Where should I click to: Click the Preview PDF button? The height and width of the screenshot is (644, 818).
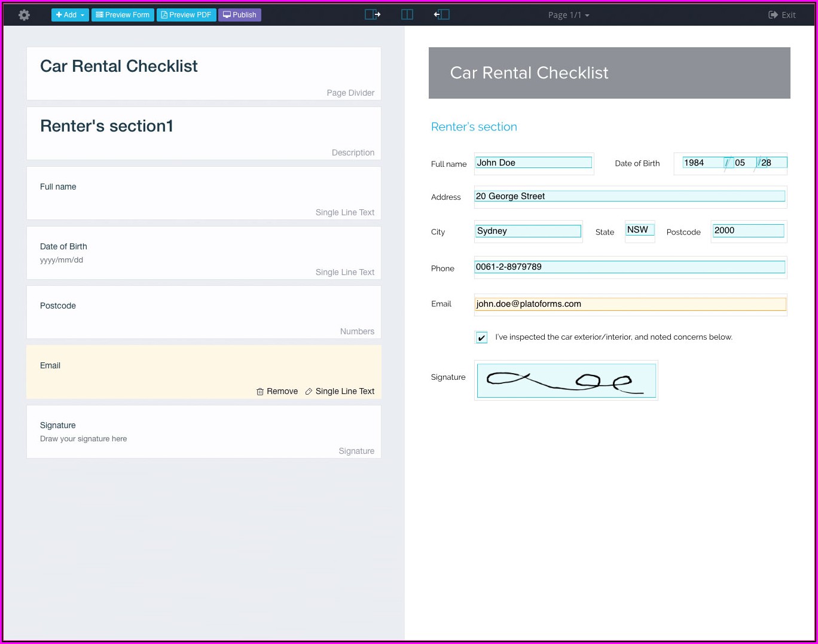(x=187, y=15)
